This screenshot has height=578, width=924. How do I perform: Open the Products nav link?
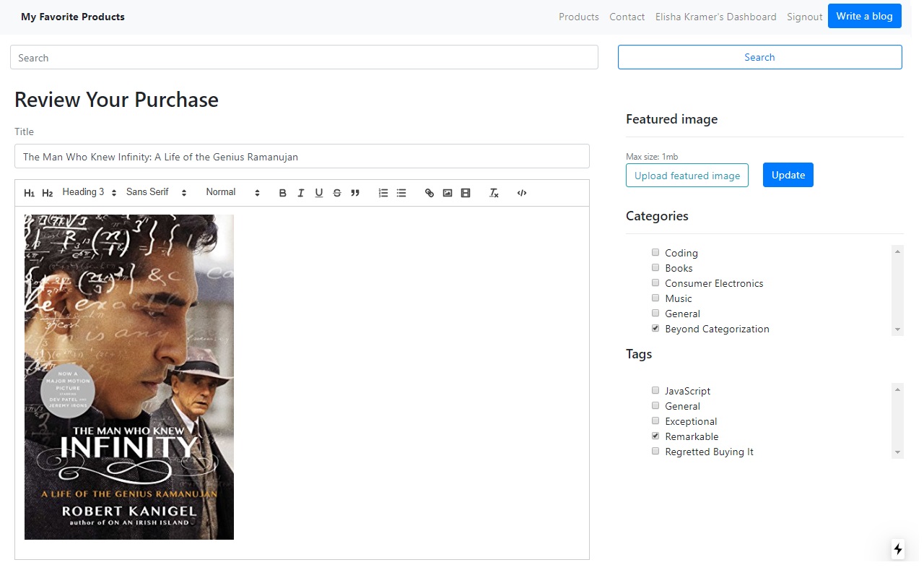pyautogui.click(x=579, y=17)
